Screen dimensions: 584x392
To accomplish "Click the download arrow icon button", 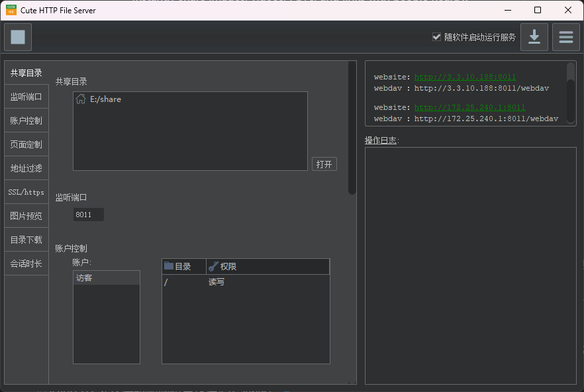I will 534,37.
